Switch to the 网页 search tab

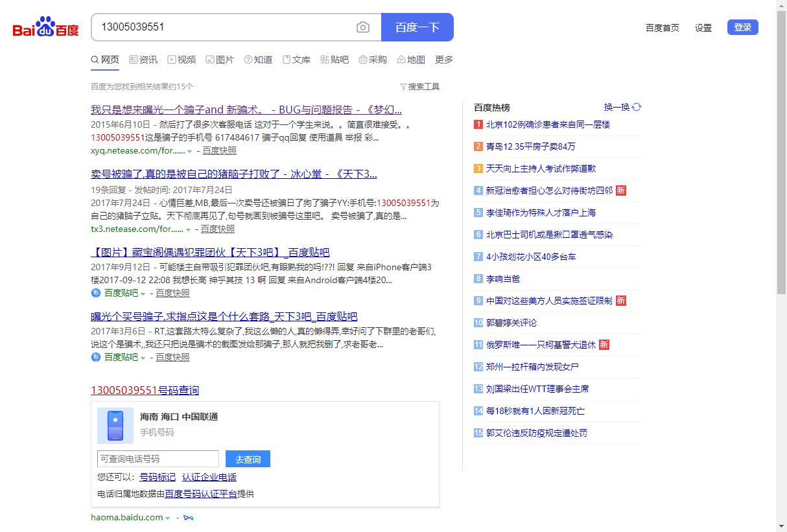105,60
